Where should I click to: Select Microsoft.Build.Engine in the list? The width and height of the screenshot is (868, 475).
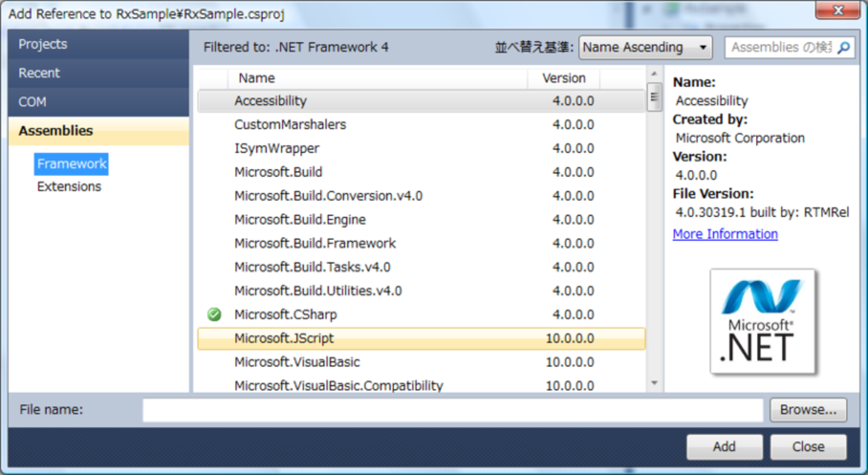(x=421, y=219)
